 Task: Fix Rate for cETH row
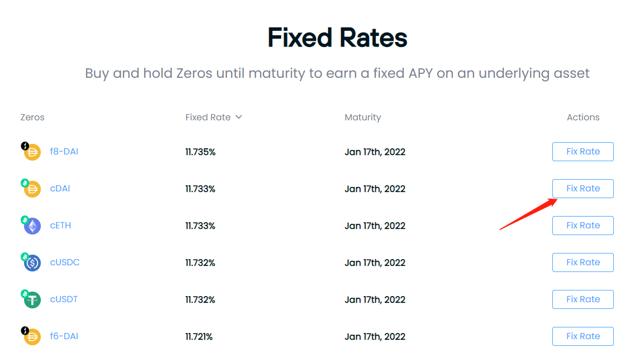pyautogui.click(x=583, y=226)
